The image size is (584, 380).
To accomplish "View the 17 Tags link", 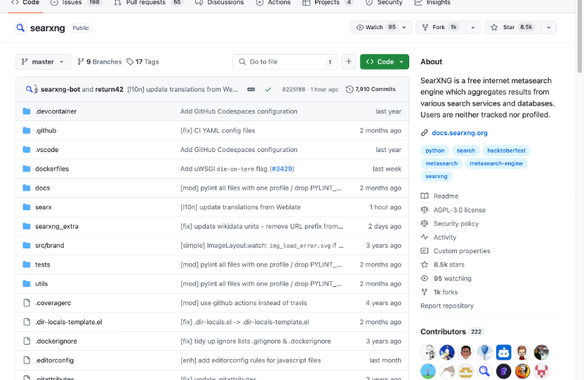I will 143,62.
